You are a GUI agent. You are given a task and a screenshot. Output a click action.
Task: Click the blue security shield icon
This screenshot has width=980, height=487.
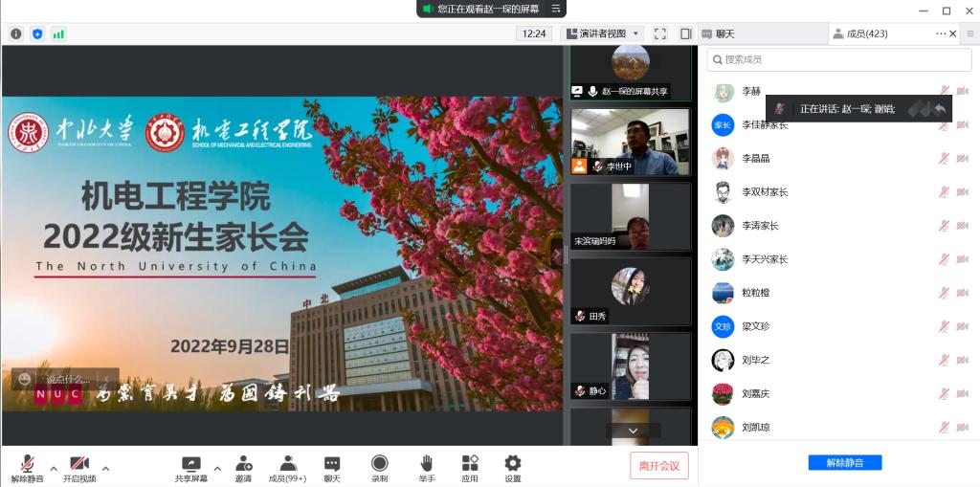click(37, 33)
